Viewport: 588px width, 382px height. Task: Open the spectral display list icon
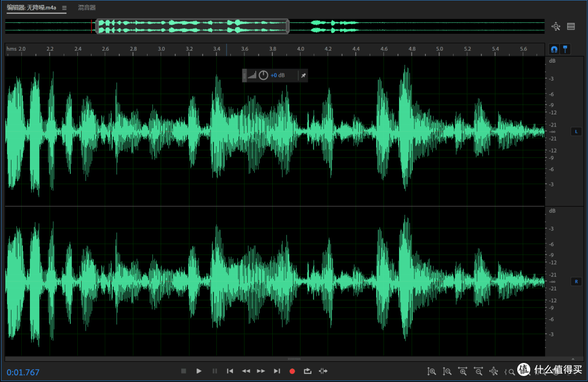[571, 26]
